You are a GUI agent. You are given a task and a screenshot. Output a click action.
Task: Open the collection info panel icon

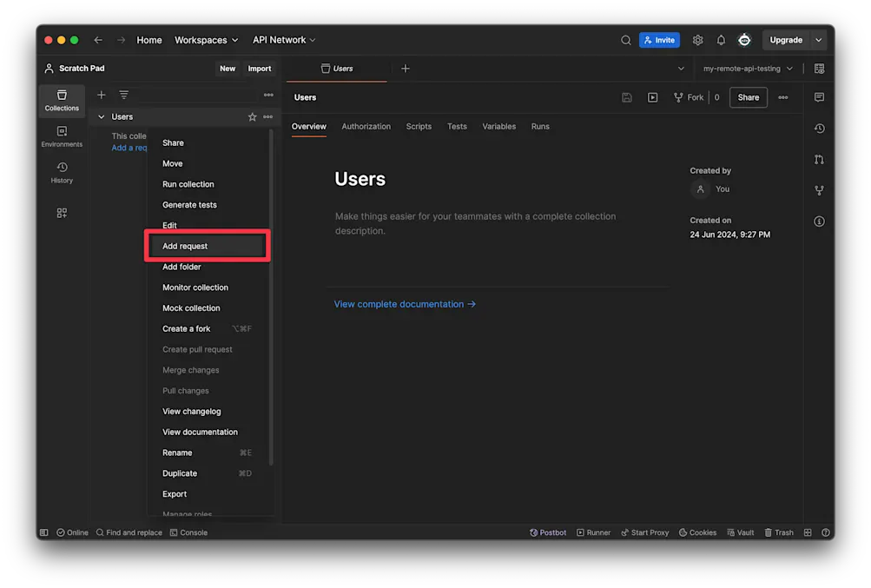818,221
